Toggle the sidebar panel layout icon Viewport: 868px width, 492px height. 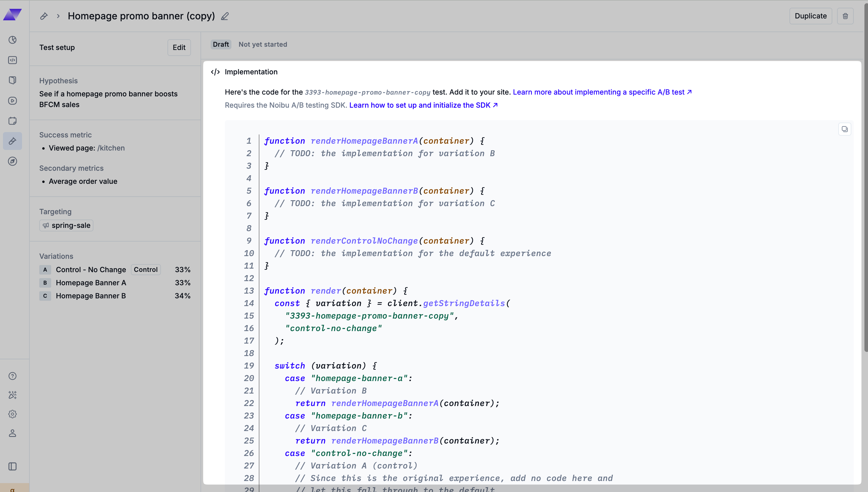tap(12, 467)
